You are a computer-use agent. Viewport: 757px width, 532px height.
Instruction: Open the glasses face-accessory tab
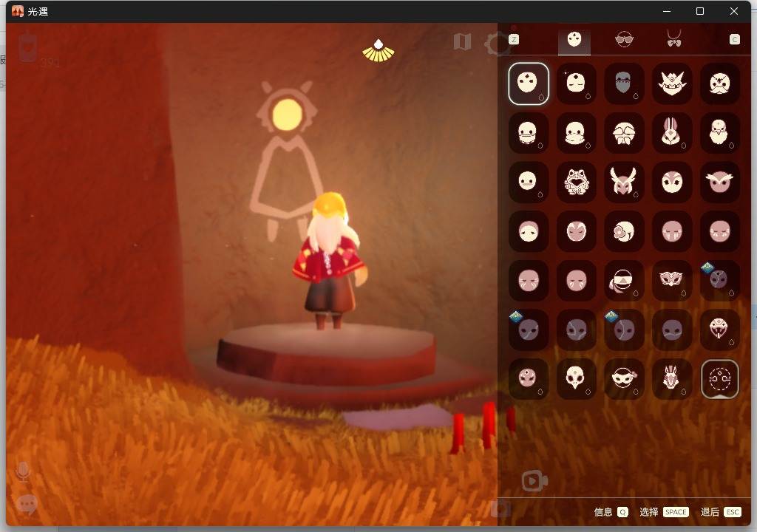624,39
